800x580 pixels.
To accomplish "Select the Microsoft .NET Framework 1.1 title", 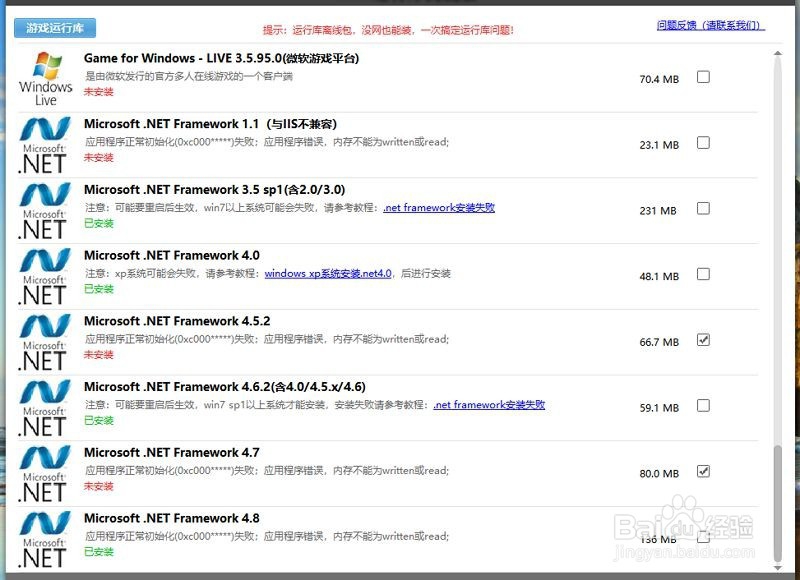I will [x=210, y=124].
